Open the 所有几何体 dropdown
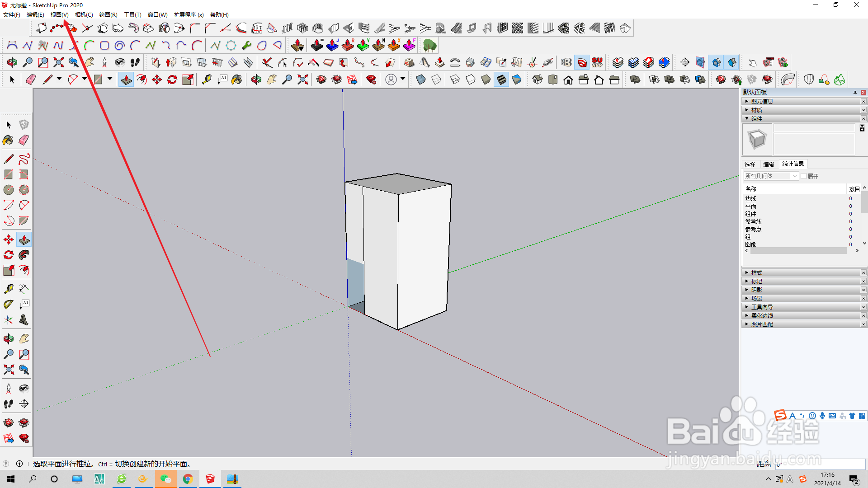 771,176
